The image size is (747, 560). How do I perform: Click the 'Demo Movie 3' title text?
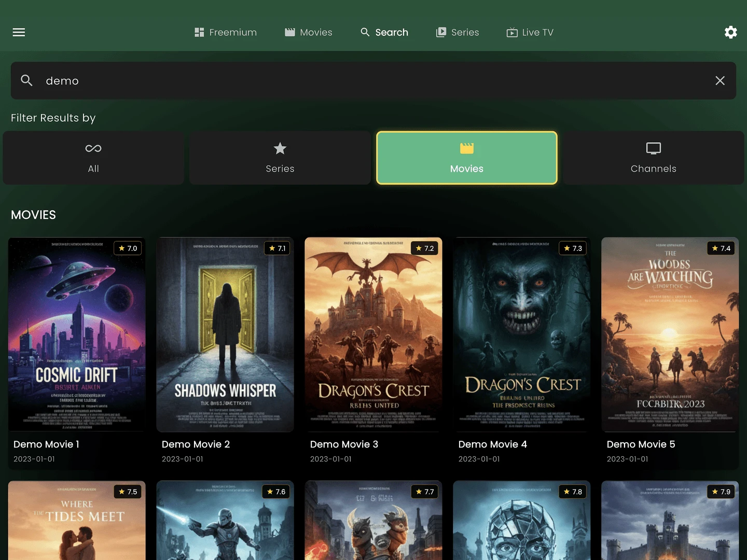(x=344, y=444)
